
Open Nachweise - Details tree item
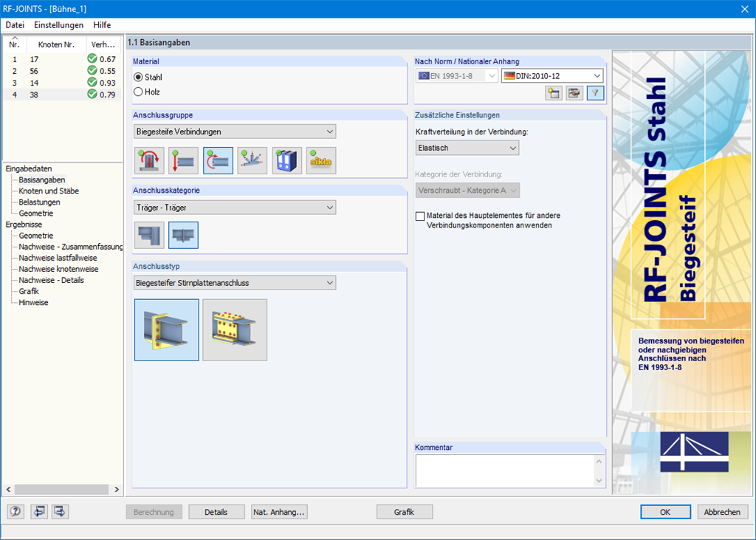51,280
